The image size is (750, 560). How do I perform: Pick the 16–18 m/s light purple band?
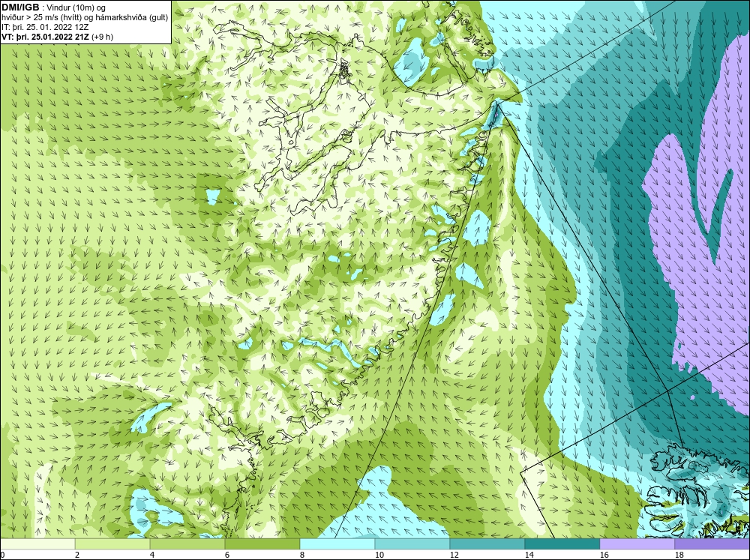[x=637, y=544]
